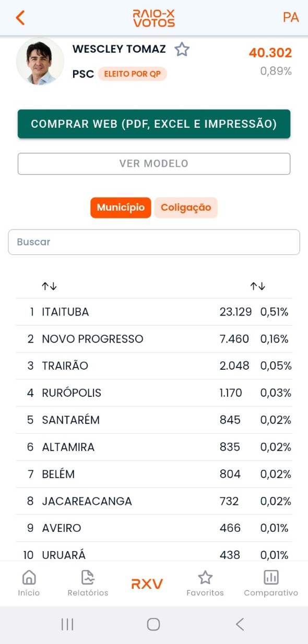Open the Início home icon
Image resolution: width=308 pixels, height=644 pixels.
click(x=29, y=577)
